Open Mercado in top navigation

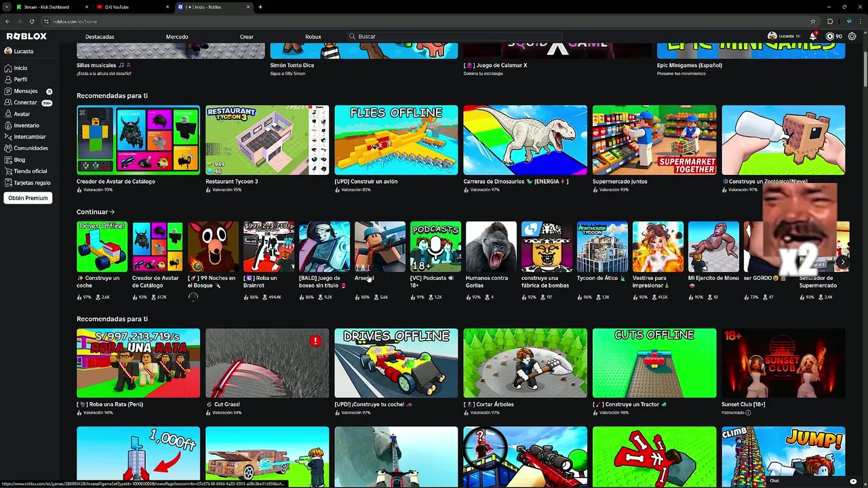coord(177,37)
